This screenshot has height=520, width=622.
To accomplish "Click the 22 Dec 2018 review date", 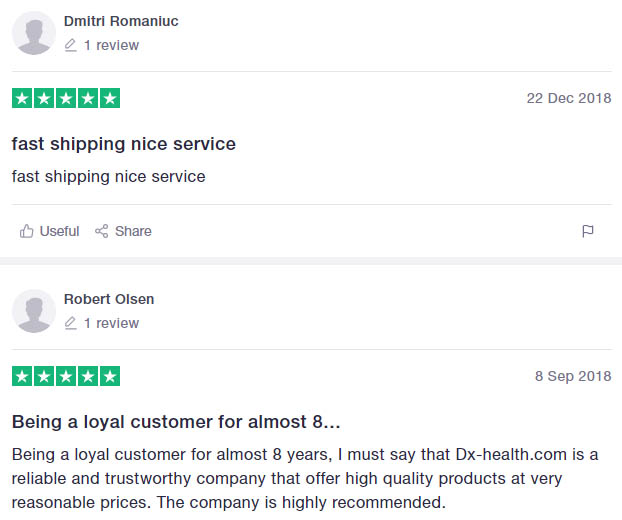I will tap(568, 98).
